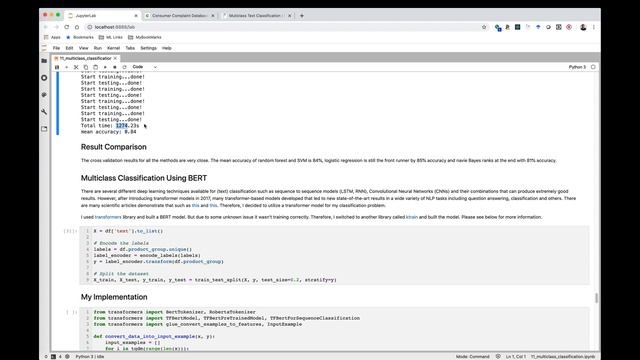Open a new browser tab

[302, 16]
